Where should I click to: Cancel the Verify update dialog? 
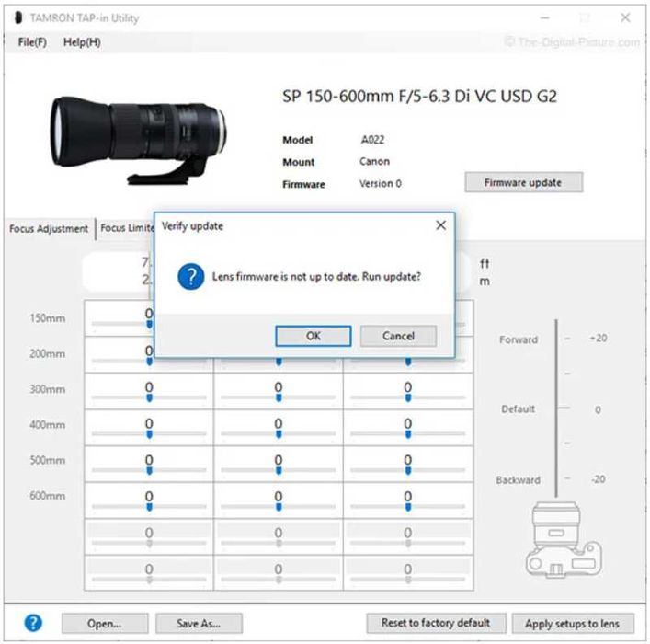(398, 336)
